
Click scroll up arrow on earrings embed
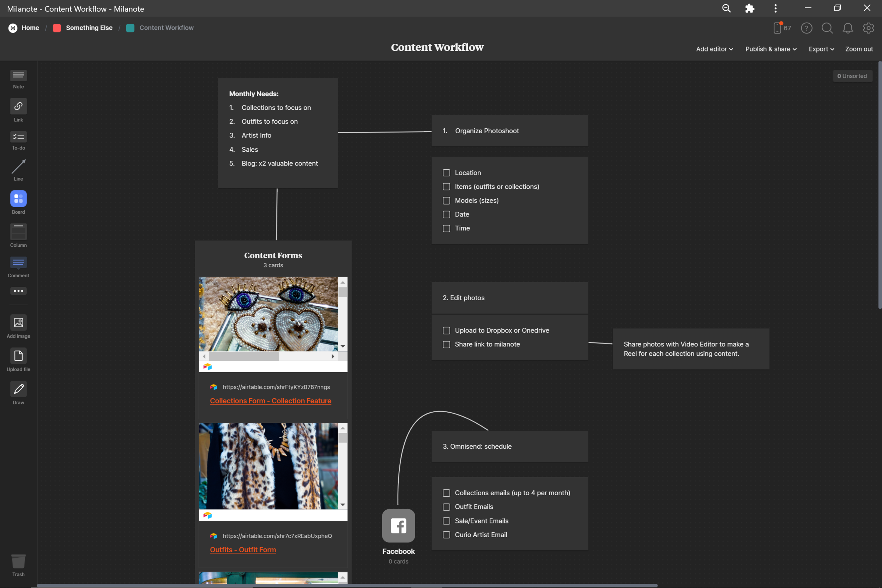(343, 283)
